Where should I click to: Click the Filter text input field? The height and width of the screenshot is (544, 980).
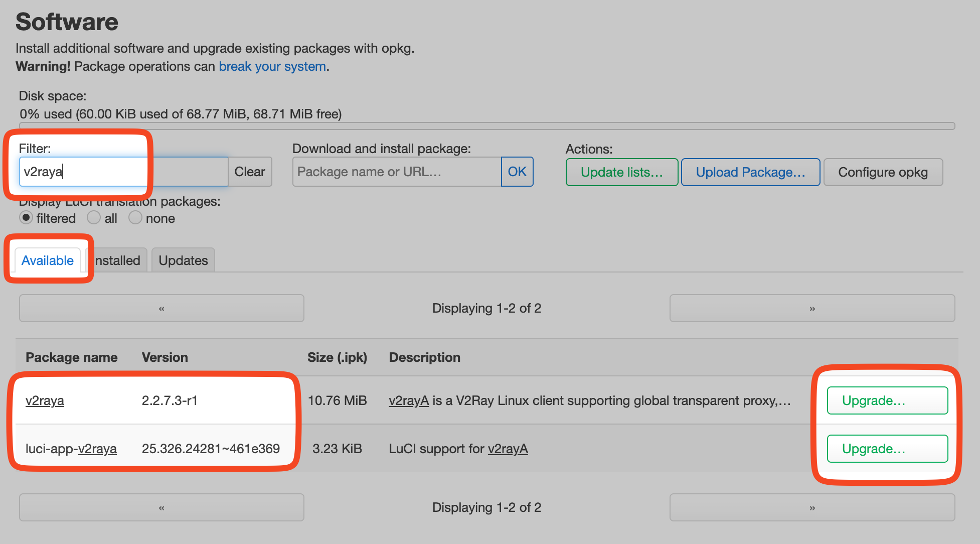point(123,172)
